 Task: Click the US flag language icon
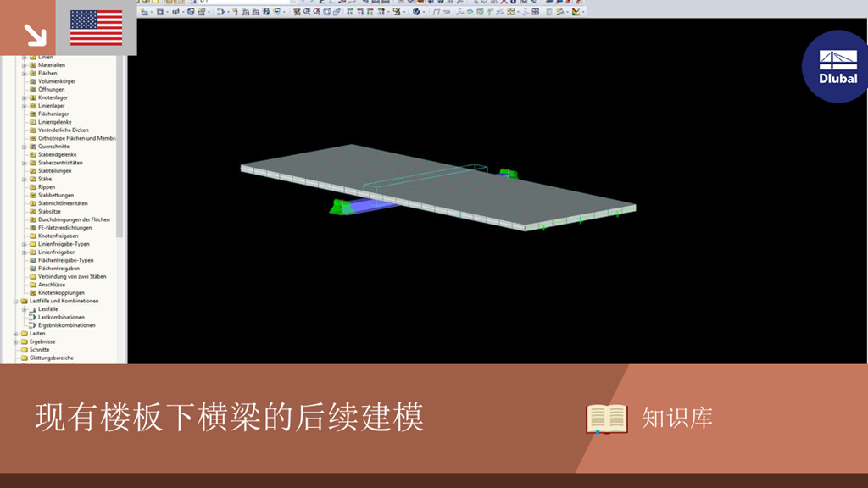(x=96, y=26)
